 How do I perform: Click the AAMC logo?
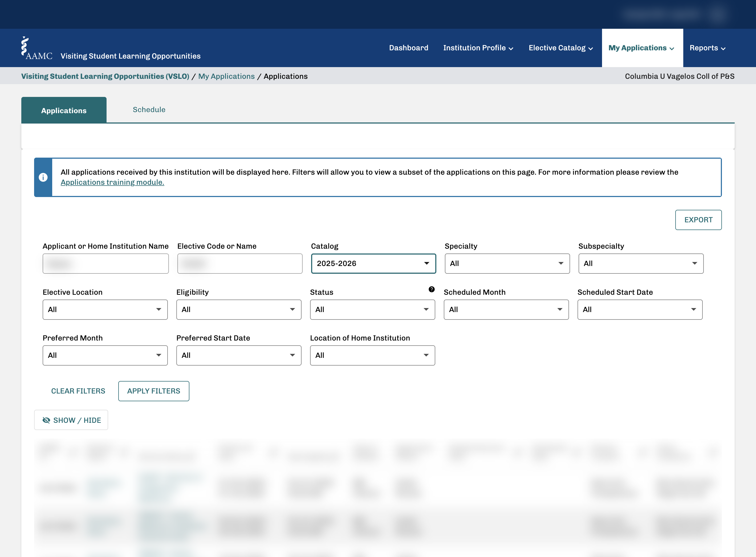(36, 48)
